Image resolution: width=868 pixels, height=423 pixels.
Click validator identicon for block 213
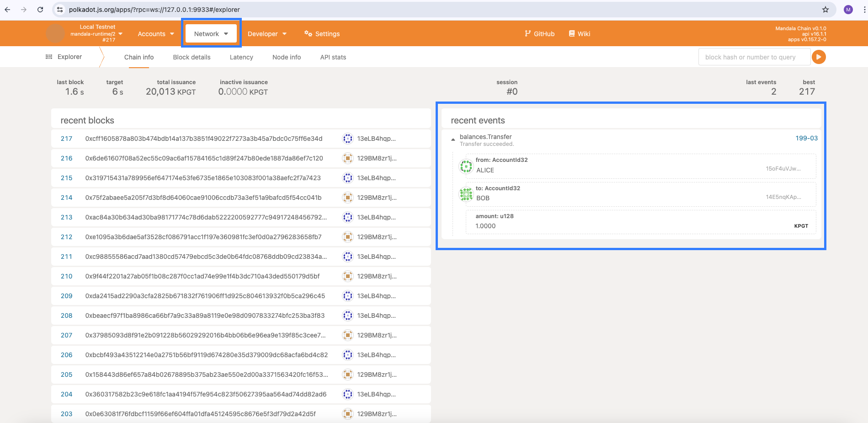[348, 217]
